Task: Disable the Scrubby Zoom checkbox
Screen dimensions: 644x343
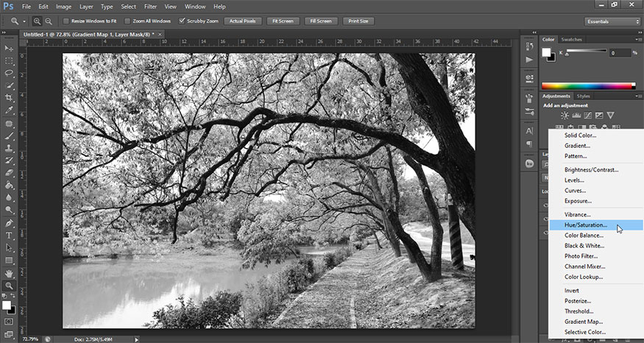Action: (x=182, y=21)
